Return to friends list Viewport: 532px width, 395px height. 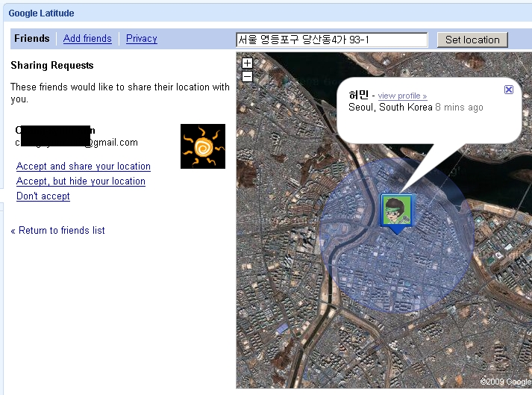(x=57, y=230)
